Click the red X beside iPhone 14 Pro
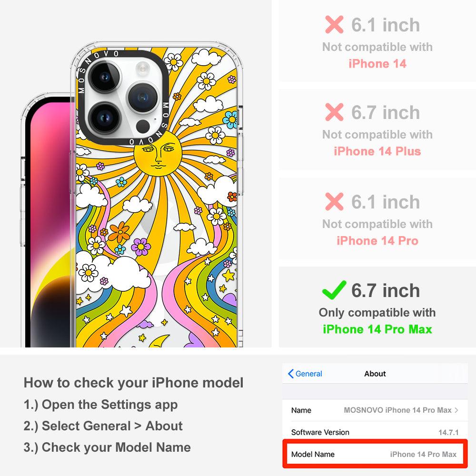This screenshot has height=476, width=476. (334, 201)
